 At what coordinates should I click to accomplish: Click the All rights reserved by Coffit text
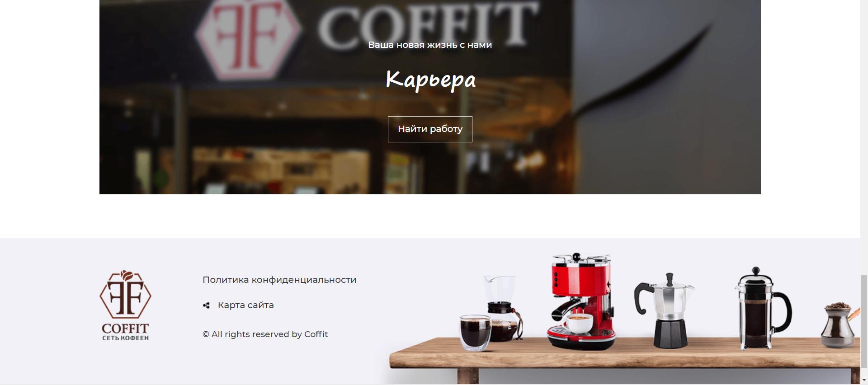point(265,334)
